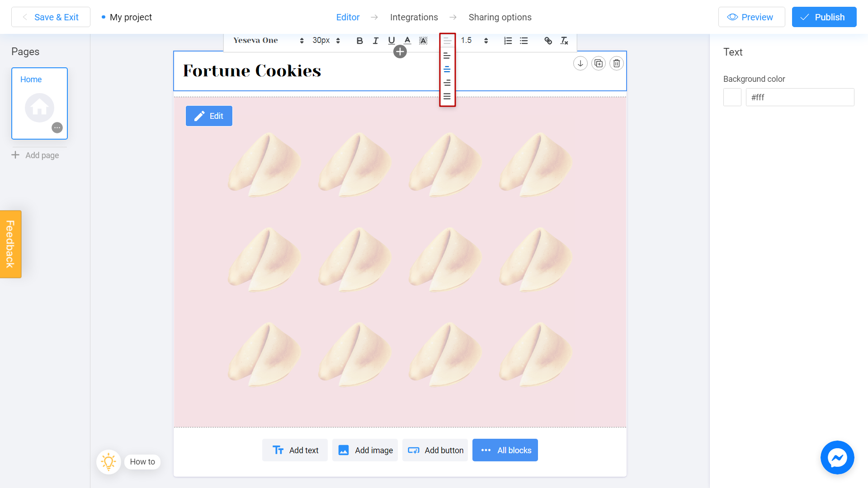Click the Publish button
Screen dimensions: 868x488
(825, 17)
